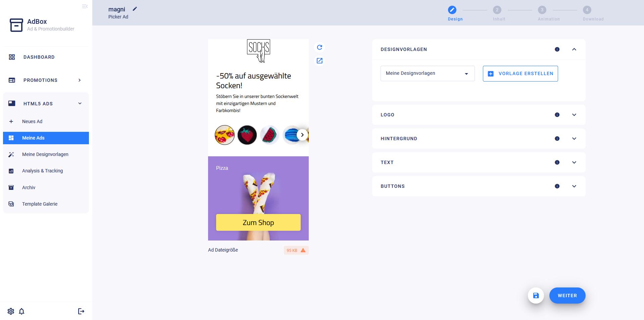Screen dimensions: 644x320
Task: Open ad preview in new window
Action: tap(319, 61)
